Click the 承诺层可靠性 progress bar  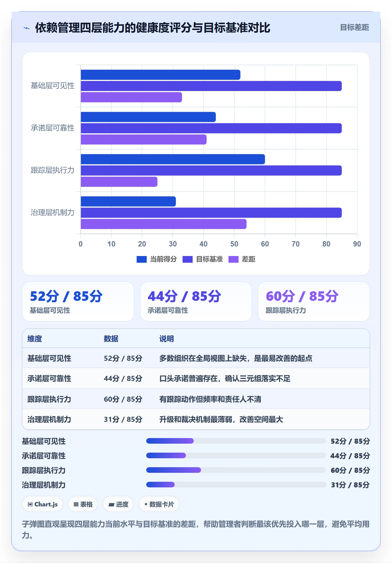coord(236,455)
